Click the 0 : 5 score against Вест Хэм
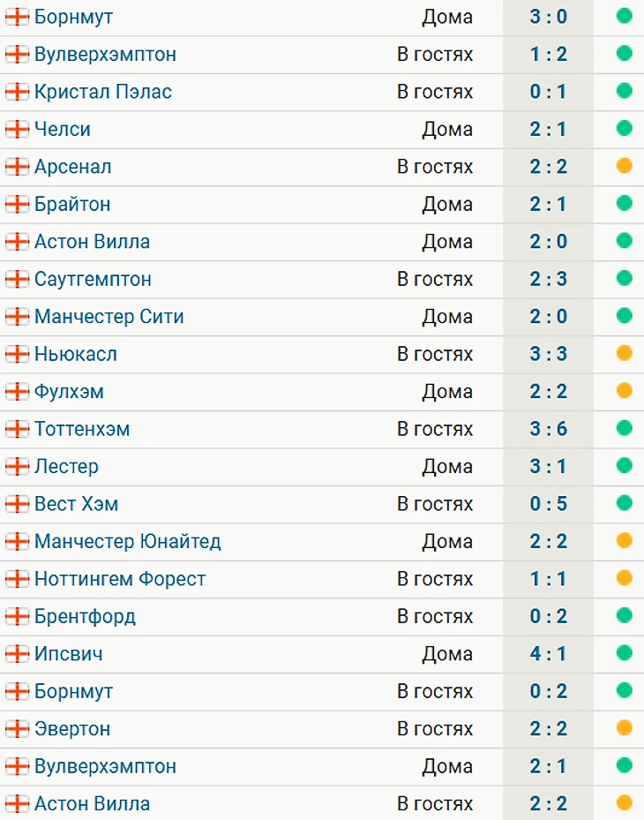Image resolution: width=644 pixels, height=820 pixels. coord(548,504)
